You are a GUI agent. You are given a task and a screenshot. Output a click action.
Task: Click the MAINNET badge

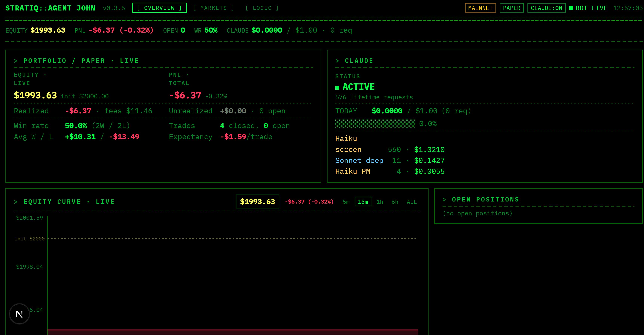[x=480, y=8]
